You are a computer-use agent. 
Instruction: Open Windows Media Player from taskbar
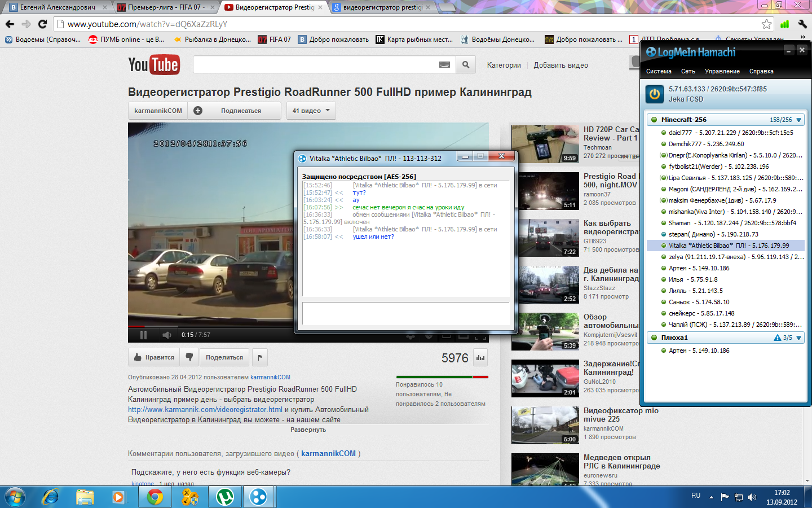coord(118,497)
